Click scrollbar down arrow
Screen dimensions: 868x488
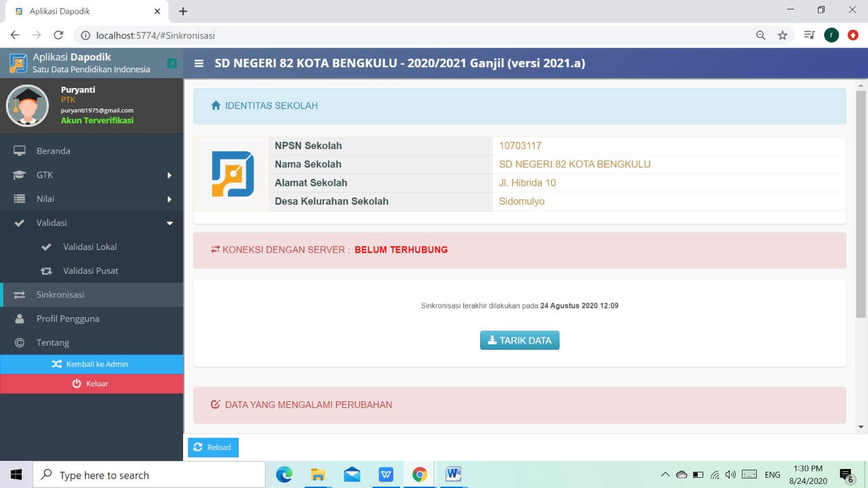[861, 427]
